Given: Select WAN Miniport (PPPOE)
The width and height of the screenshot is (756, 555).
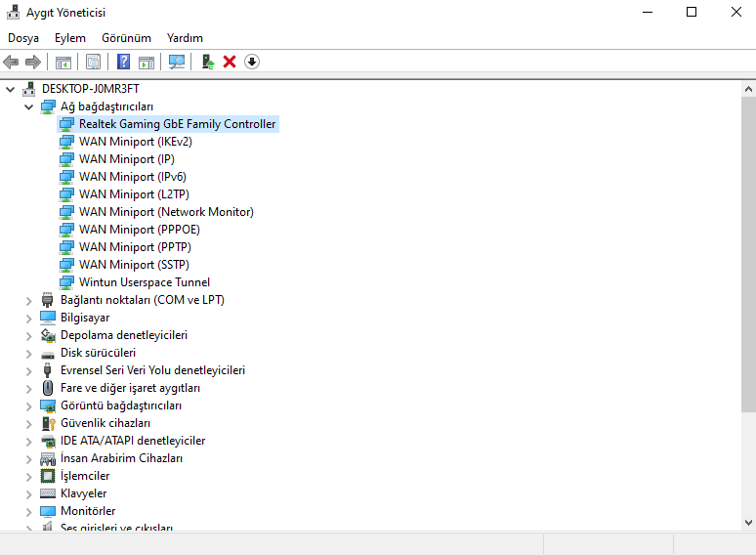Looking at the screenshot, I should 140,230.
